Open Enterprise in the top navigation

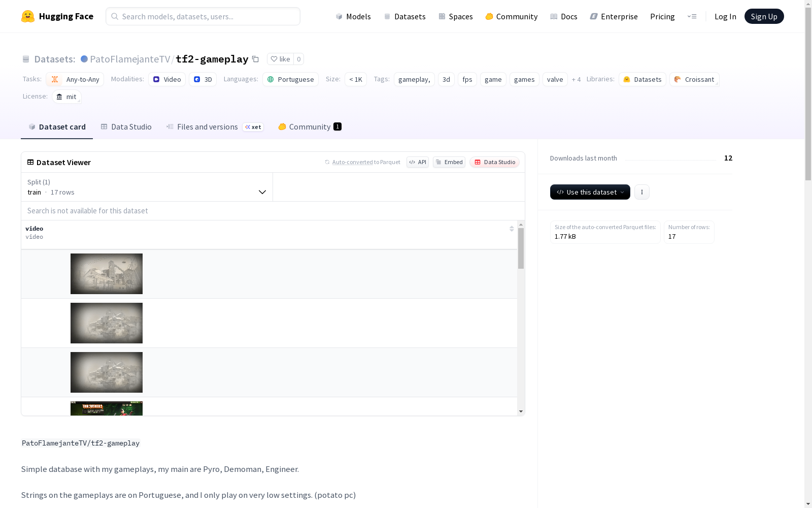614,16
